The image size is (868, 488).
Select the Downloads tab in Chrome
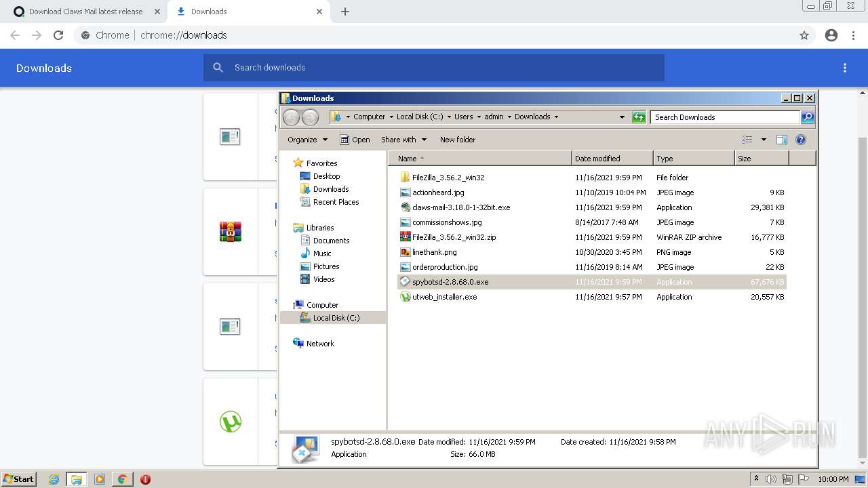point(249,12)
